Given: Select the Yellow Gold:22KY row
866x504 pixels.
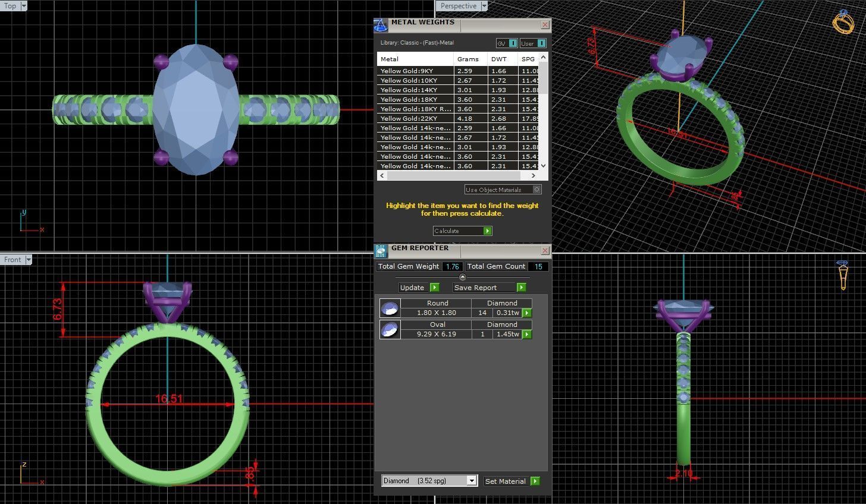Looking at the screenshot, I should pos(458,118).
